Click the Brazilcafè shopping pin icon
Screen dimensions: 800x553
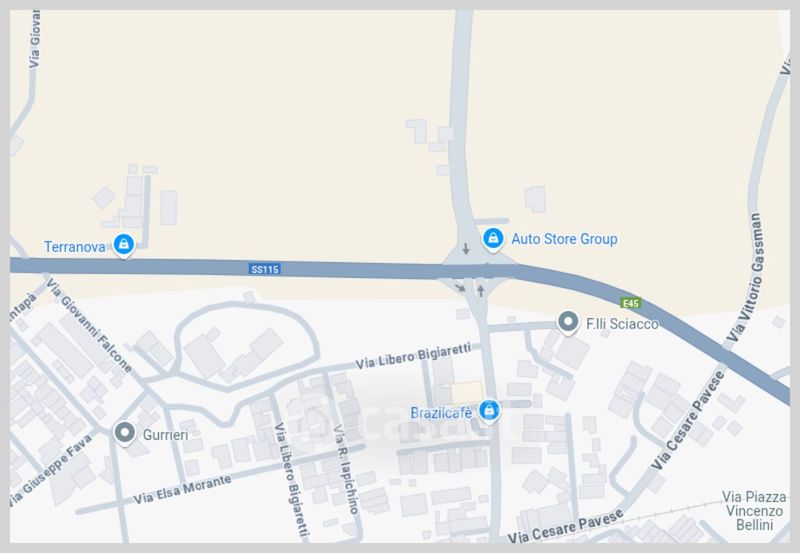(489, 411)
